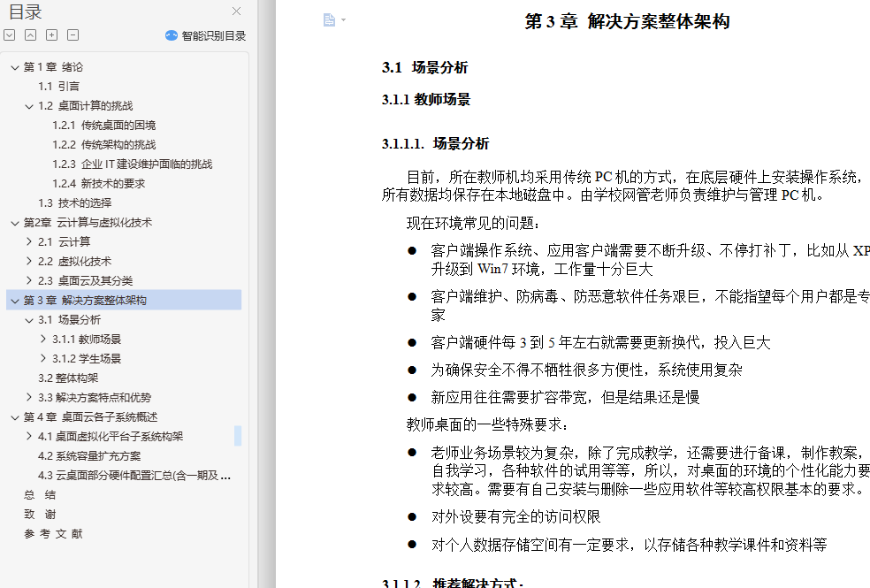Select 1.2 桌面计算的挑战 outline entry

86,106
